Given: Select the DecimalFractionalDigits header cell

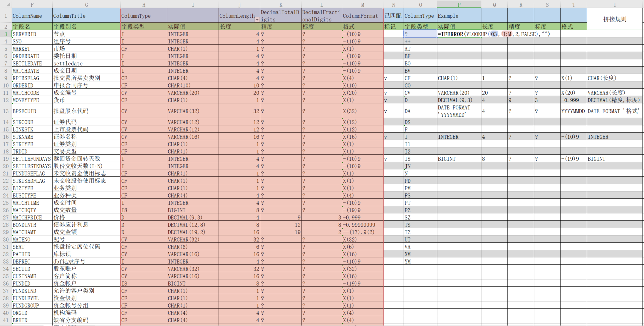Looking at the screenshot, I should point(322,16).
